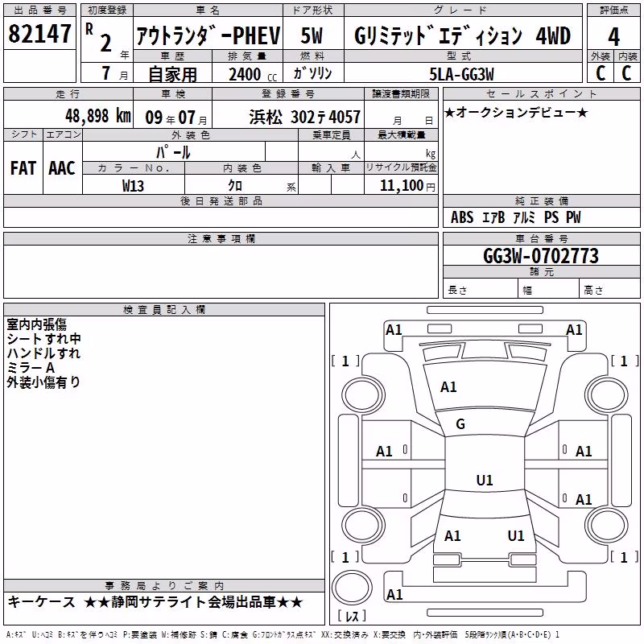The image size is (644, 644).
Task: Click the 諸元 header
Action: [x=541, y=272]
